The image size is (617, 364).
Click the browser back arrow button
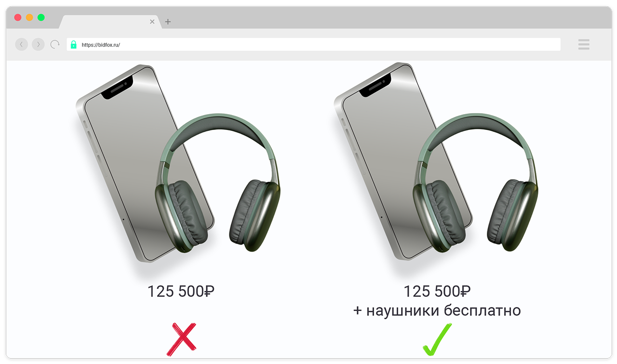point(22,44)
